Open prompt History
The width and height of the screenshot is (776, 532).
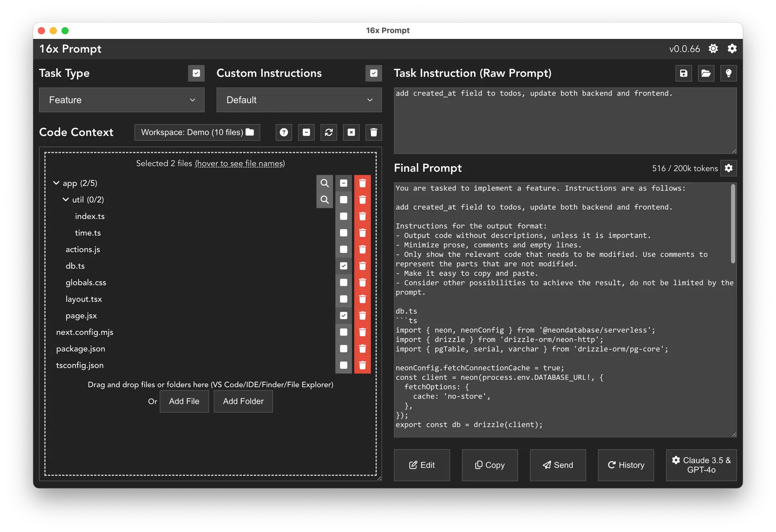pyautogui.click(x=626, y=465)
